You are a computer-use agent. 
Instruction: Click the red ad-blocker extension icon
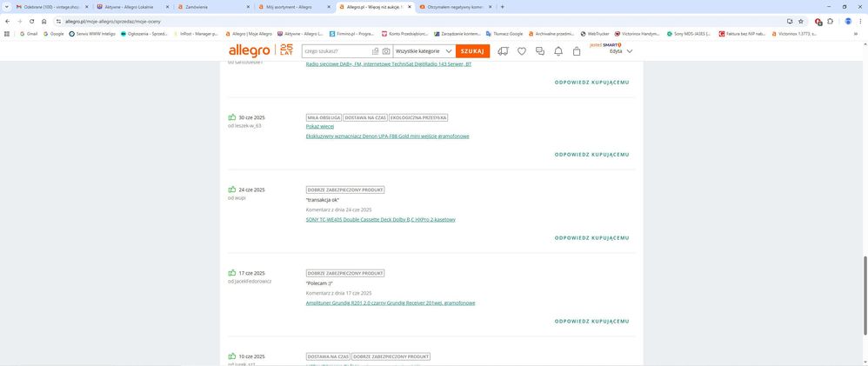tap(818, 22)
